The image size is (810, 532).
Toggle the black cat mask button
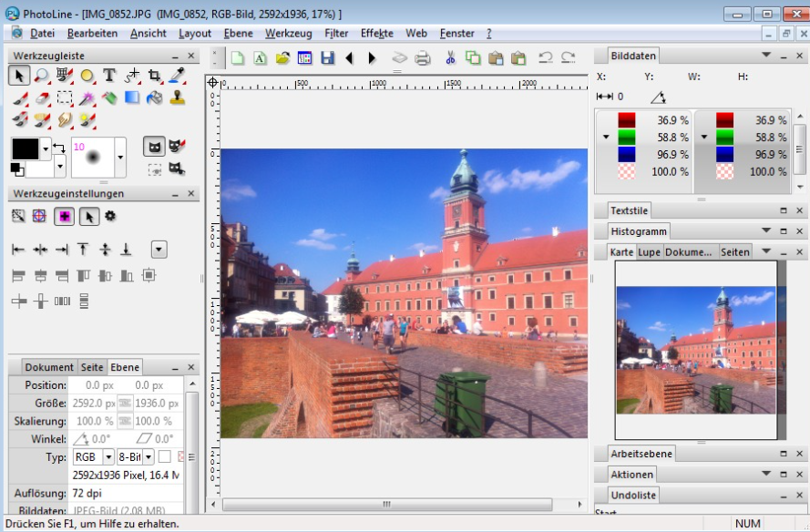(x=154, y=147)
